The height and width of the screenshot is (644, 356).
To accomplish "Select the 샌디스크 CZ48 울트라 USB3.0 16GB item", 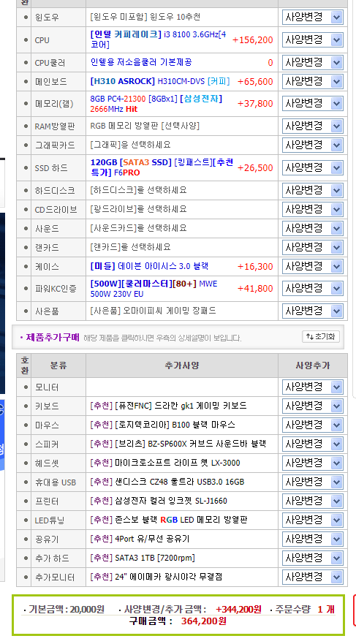I will coord(167,482).
